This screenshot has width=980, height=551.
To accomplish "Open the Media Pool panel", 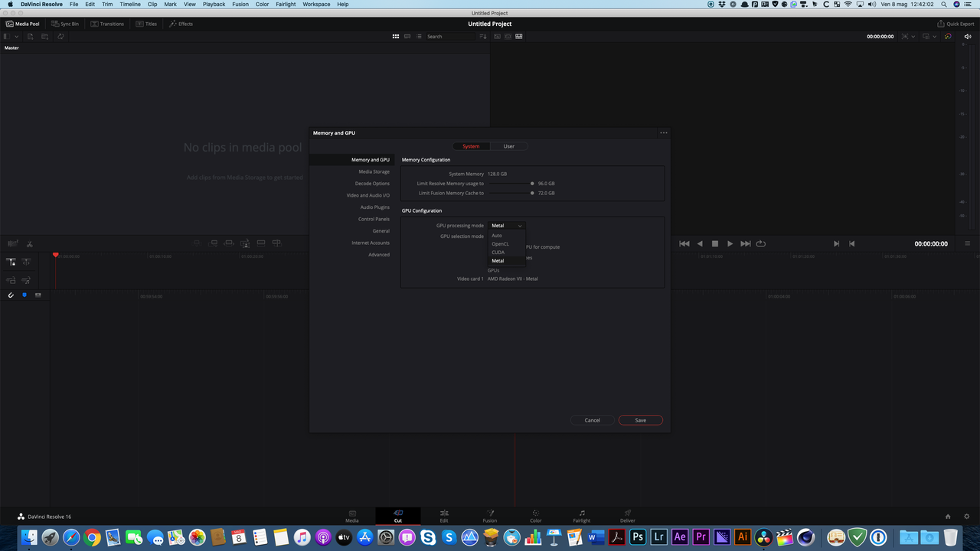I will pyautogui.click(x=22, y=24).
